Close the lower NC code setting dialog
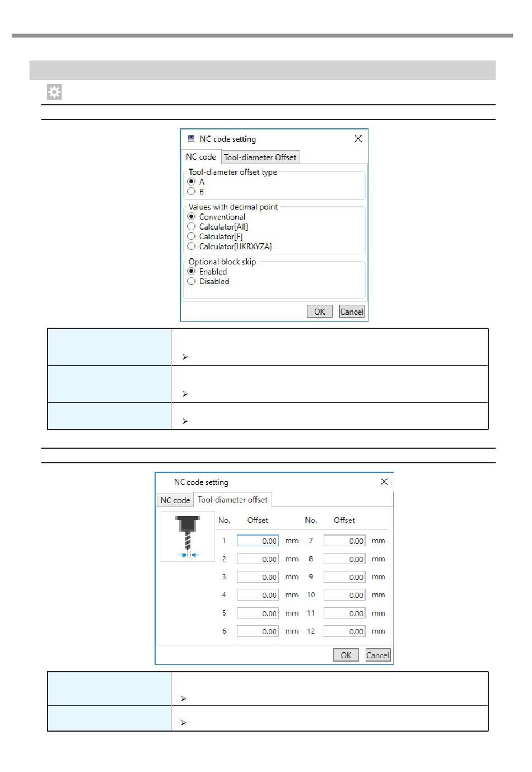This screenshot has width=532, height=772. tap(384, 482)
